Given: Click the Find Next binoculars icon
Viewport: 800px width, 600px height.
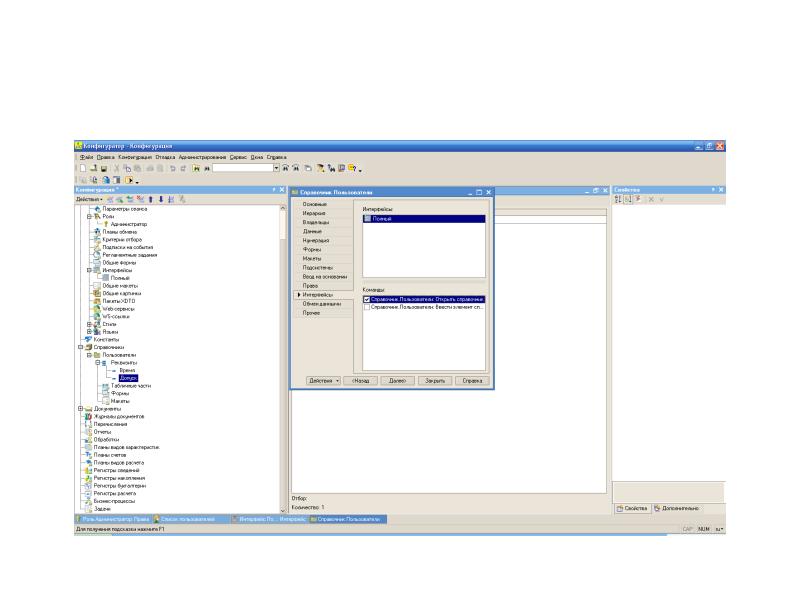Looking at the screenshot, I should pos(285,168).
